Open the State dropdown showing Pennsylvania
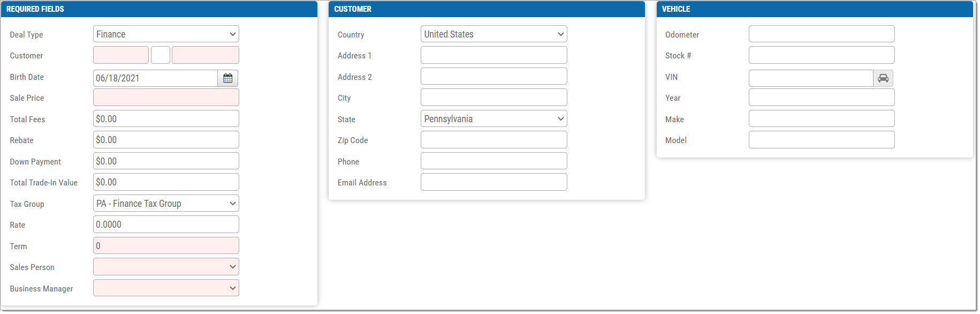The image size is (980, 314). pyautogui.click(x=493, y=118)
